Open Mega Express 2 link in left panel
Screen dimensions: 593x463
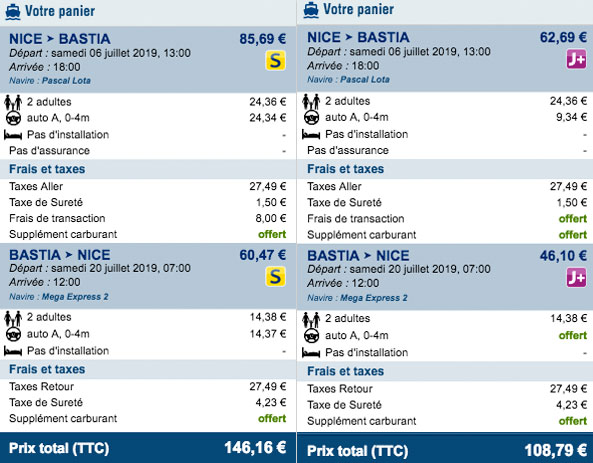coord(75,297)
